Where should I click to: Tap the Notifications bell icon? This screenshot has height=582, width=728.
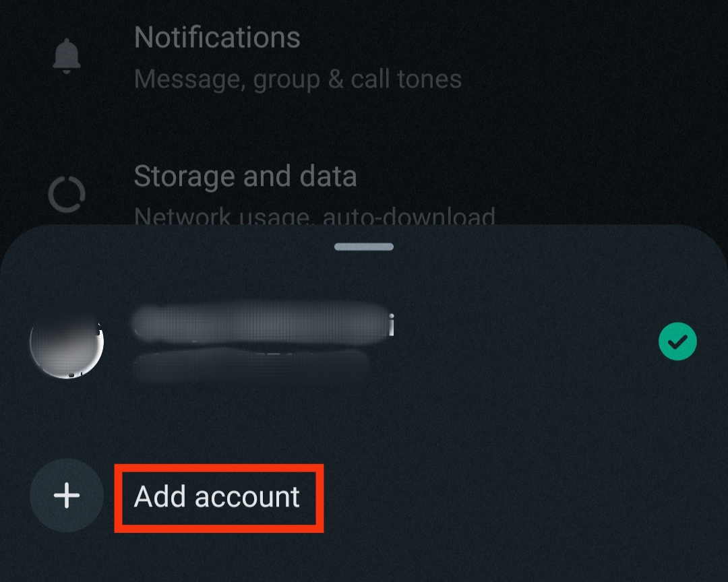click(67, 56)
